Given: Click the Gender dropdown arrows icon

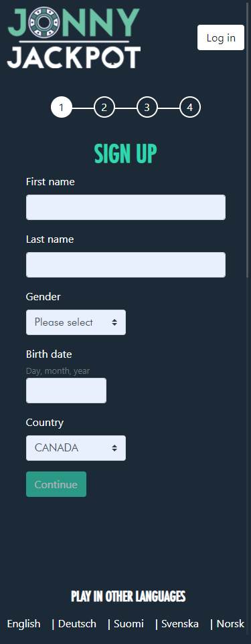Looking at the screenshot, I should tap(114, 322).
